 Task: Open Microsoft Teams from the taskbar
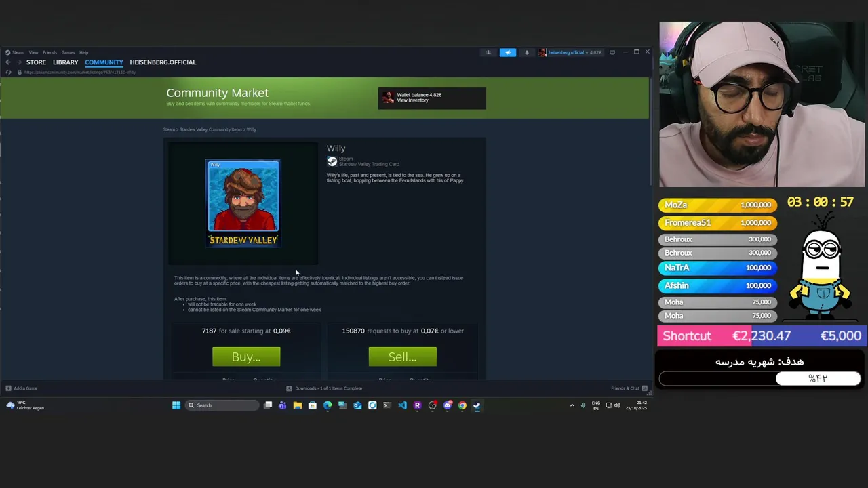pos(283,405)
